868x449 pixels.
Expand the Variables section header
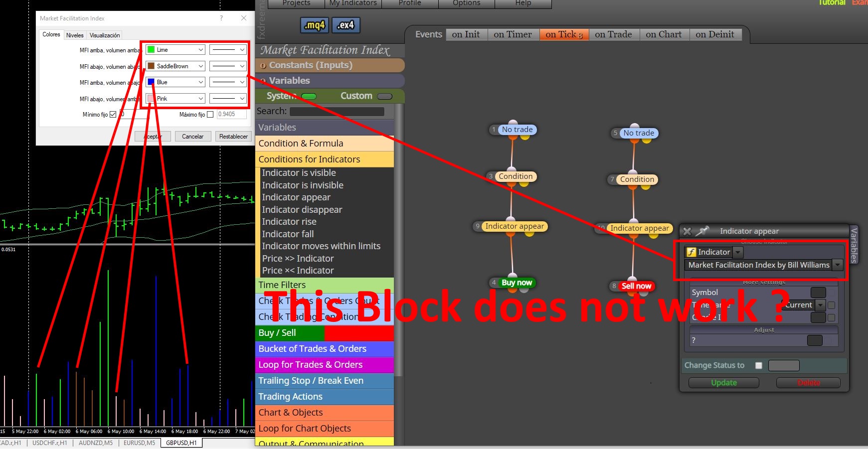click(330, 81)
